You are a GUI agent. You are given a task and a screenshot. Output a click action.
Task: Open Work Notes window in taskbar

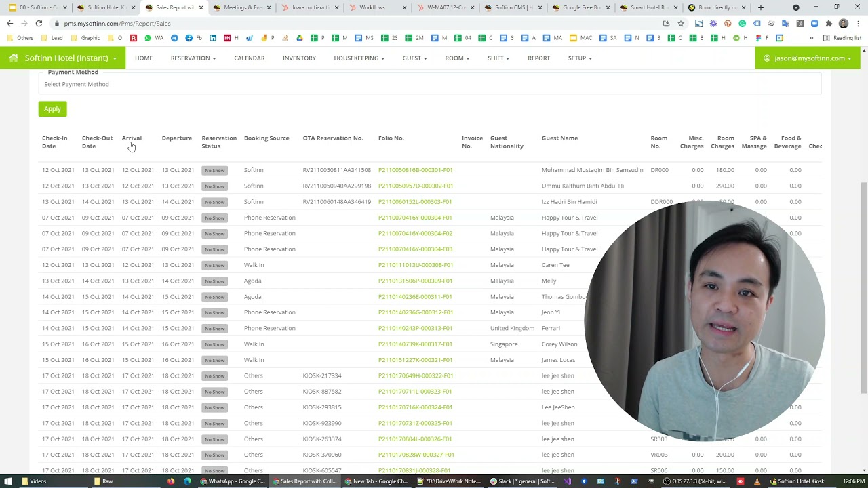pos(450,481)
